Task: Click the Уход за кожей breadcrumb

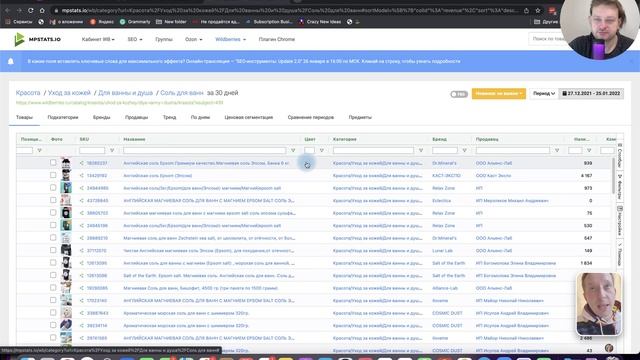Action: [69, 93]
